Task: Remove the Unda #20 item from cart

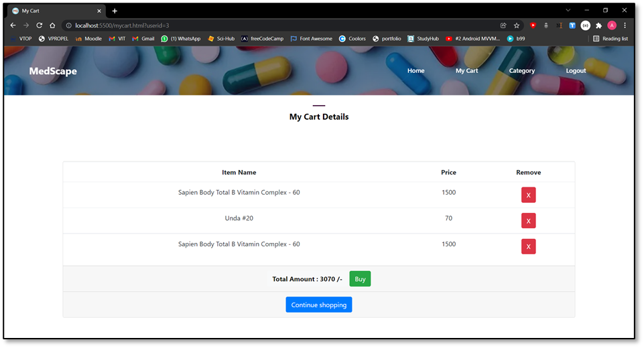Action: (528, 221)
